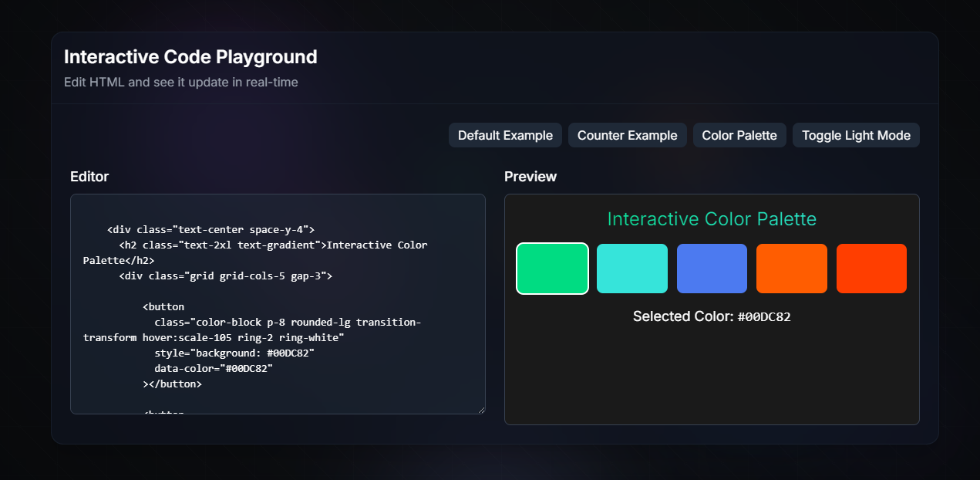Toggle Light Mode
The image size is (980, 480).
pos(856,135)
